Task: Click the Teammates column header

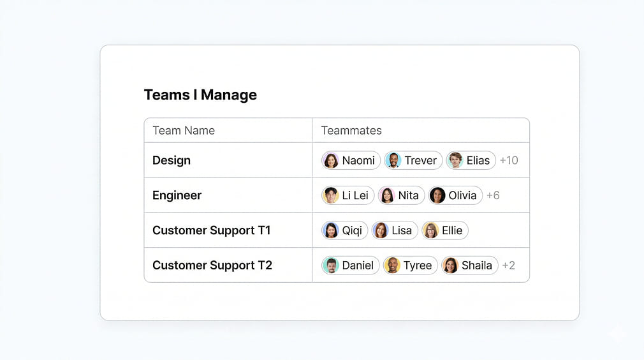Action: click(351, 131)
